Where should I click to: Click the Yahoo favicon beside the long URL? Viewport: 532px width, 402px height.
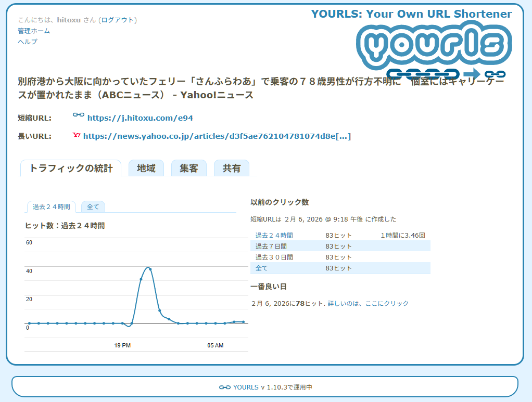[77, 135]
